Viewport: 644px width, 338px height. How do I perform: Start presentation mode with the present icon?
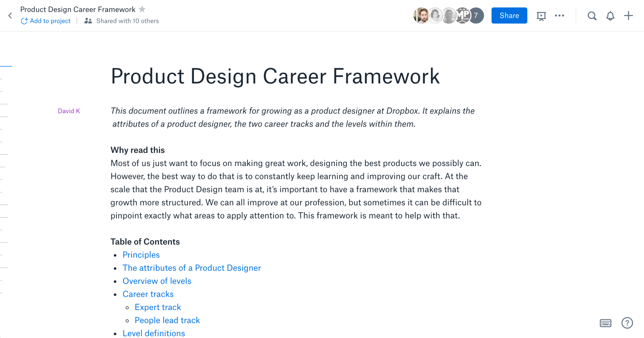click(541, 16)
